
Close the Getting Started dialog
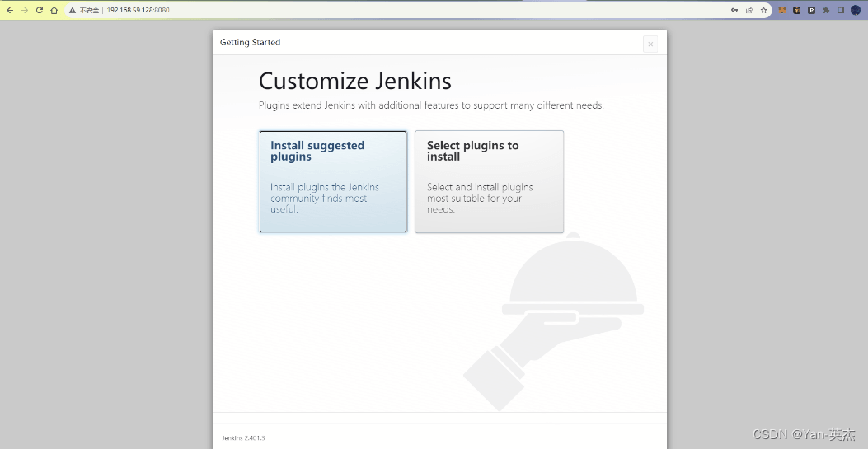point(650,44)
